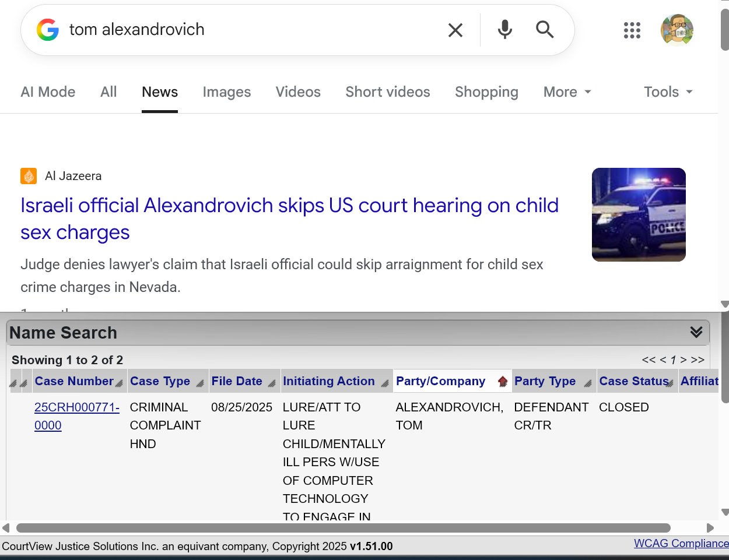This screenshot has height=560, width=729.
Task: Click the Google page vertical scrollbar thumb
Action: pos(725,30)
